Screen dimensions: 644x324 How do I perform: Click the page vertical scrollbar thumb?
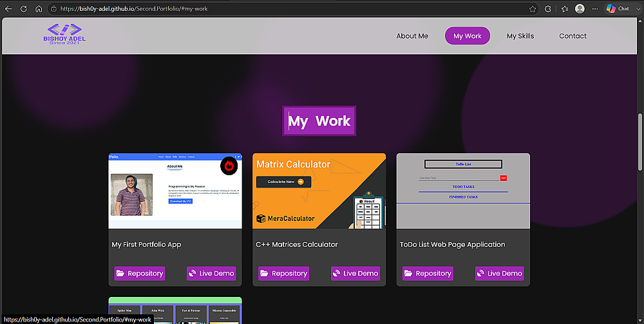click(640, 142)
